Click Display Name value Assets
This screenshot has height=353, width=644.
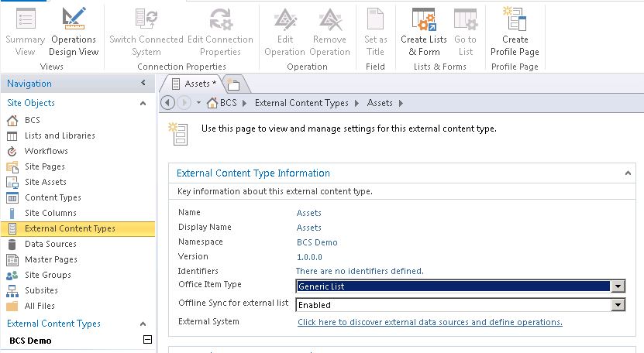pyautogui.click(x=309, y=228)
